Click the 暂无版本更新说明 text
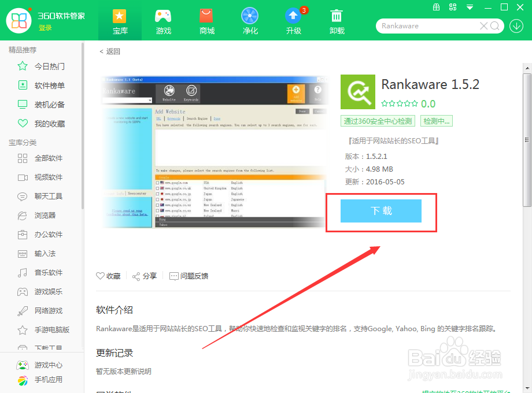Viewport: 532px width, 393px height. tap(124, 371)
